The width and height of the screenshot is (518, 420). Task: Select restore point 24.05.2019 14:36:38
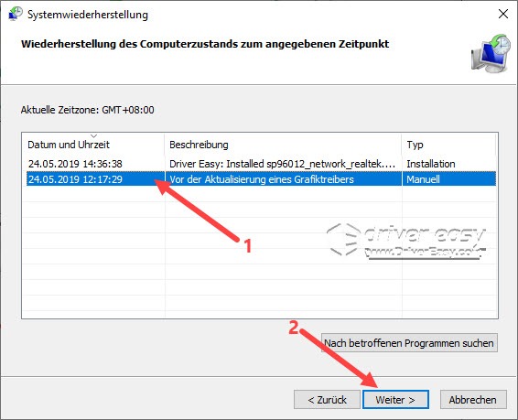[75, 164]
